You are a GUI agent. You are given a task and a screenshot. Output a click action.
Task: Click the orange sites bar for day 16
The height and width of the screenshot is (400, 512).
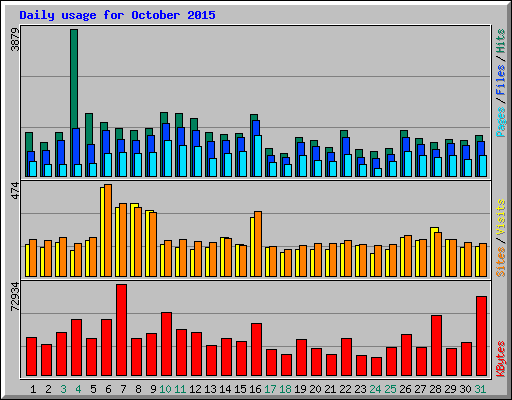click(x=258, y=244)
